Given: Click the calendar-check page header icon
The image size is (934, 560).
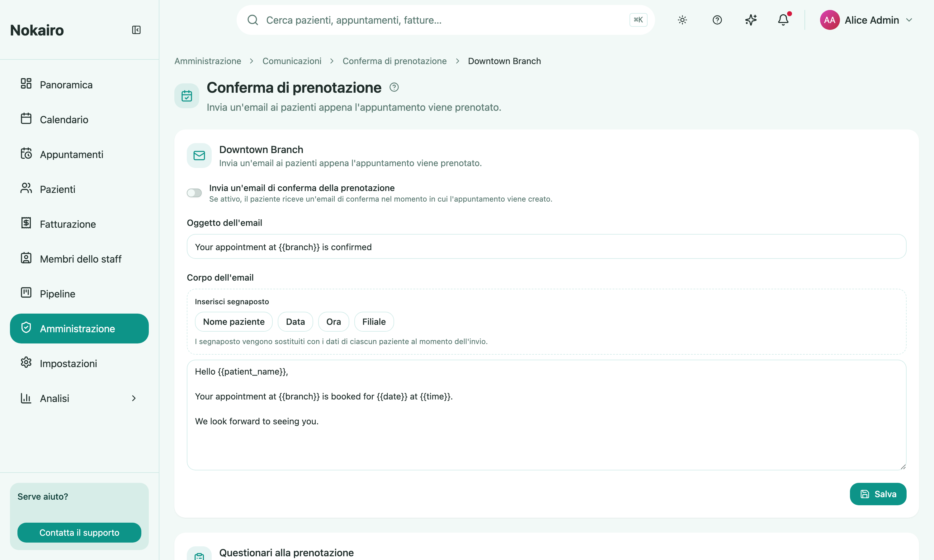Looking at the screenshot, I should point(186,96).
